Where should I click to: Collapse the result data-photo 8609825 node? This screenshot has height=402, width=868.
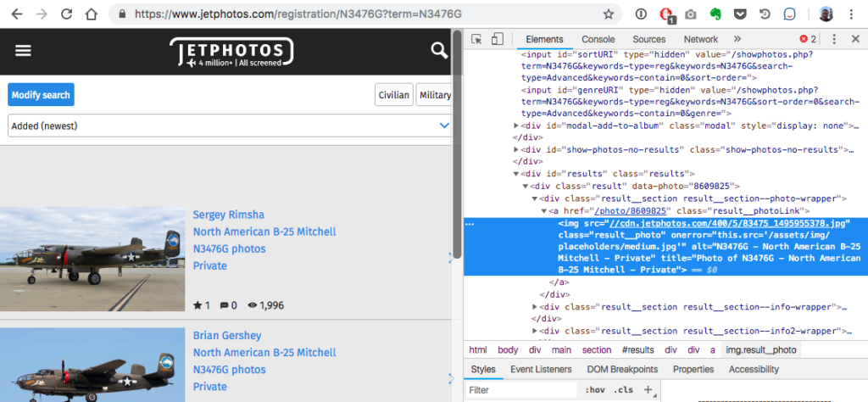pyautogui.click(x=526, y=186)
